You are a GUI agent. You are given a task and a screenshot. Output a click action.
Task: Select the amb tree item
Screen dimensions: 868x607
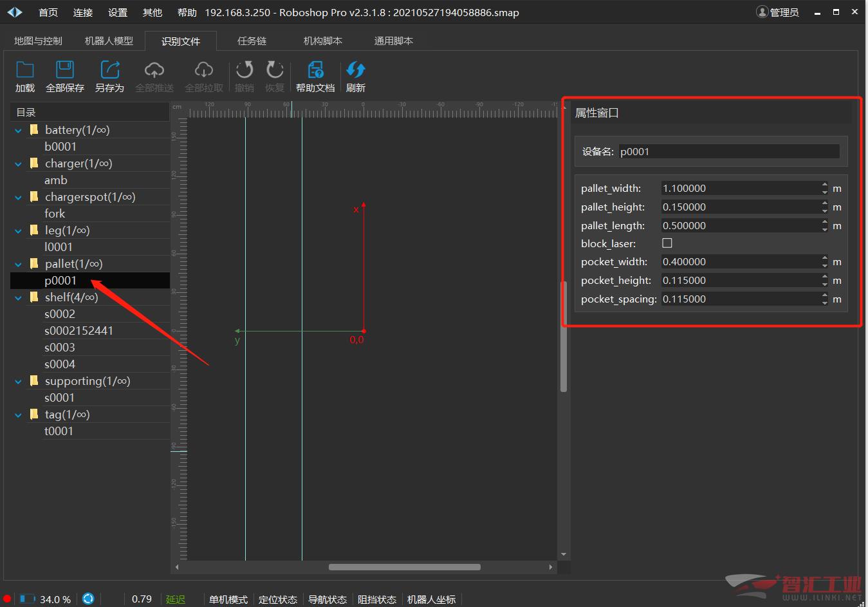[56, 180]
